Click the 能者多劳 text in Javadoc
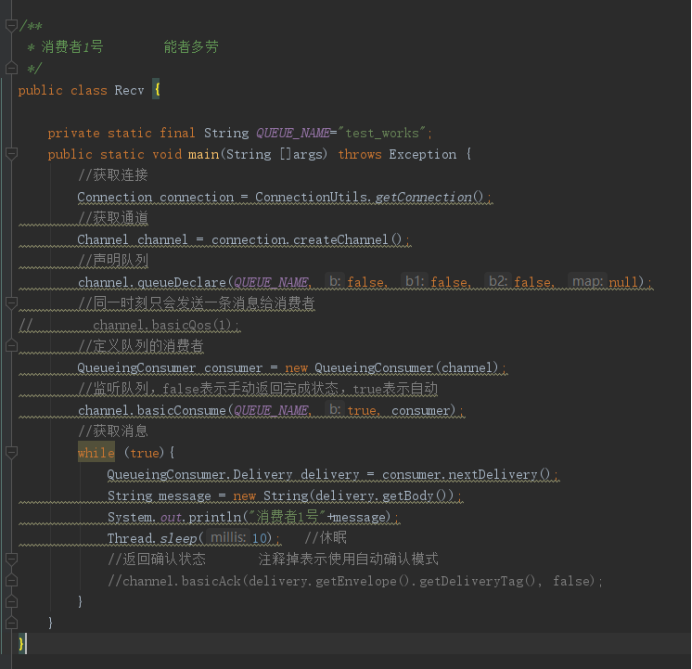The height and width of the screenshot is (669, 692). click(191, 47)
